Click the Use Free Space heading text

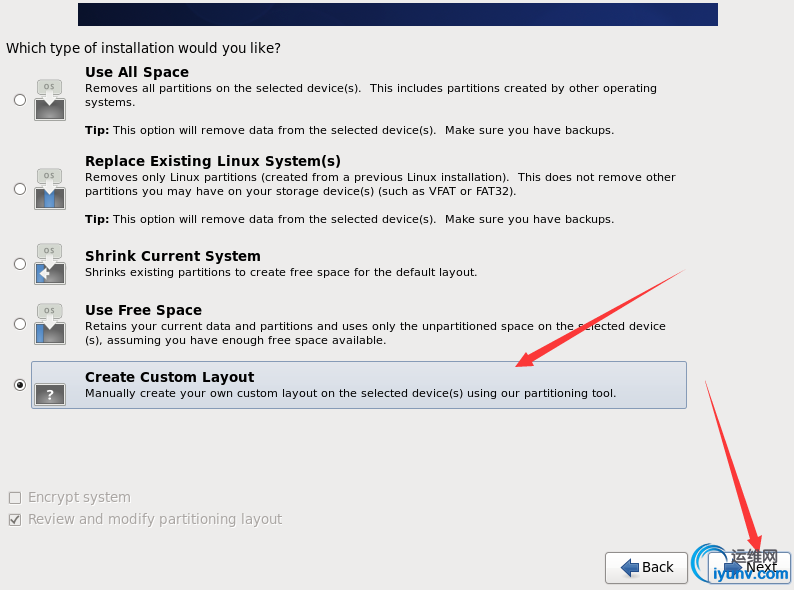tap(143, 309)
